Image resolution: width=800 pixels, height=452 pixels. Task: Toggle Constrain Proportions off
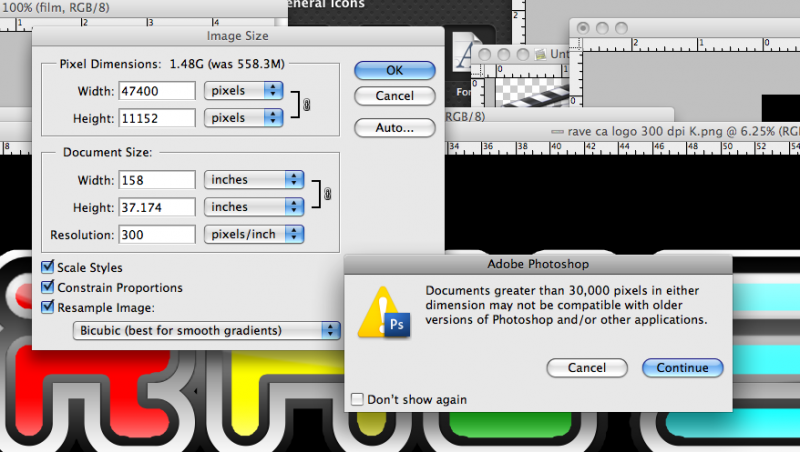[x=47, y=287]
